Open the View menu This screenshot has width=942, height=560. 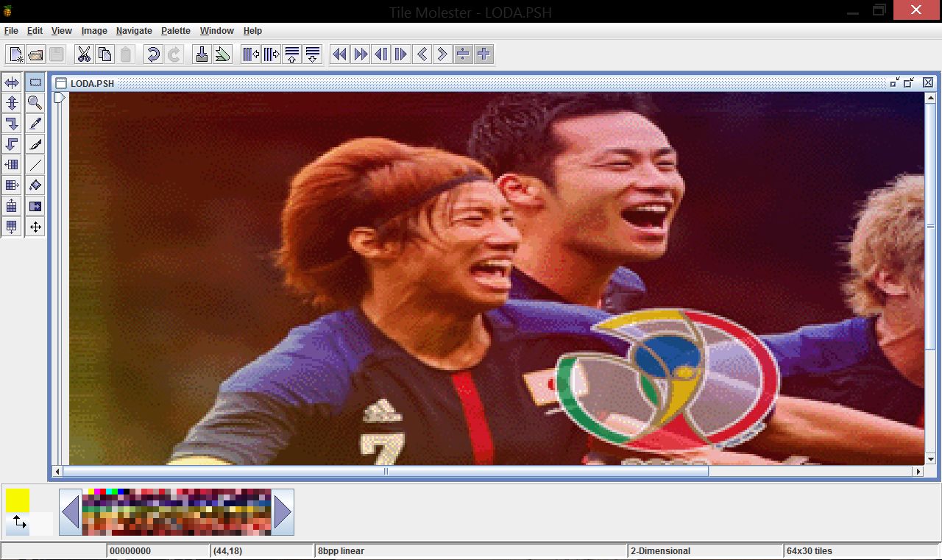pyautogui.click(x=61, y=31)
